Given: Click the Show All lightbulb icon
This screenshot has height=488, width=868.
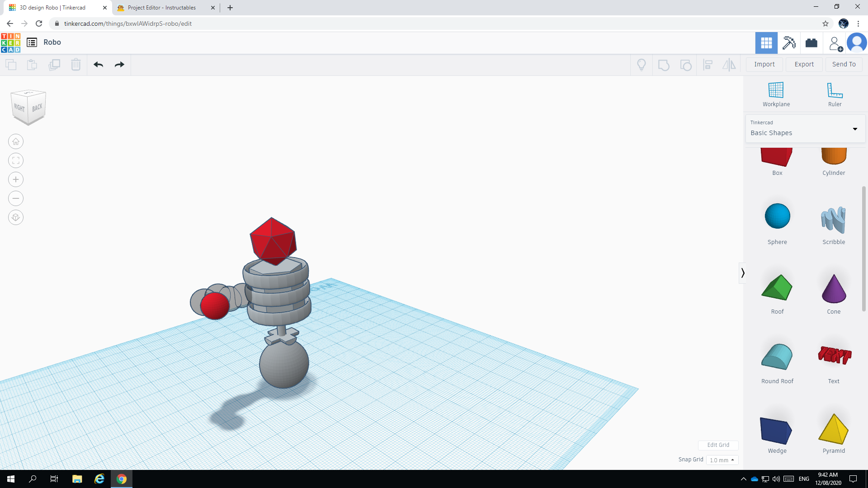Looking at the screenshot, I should point(642,65).
